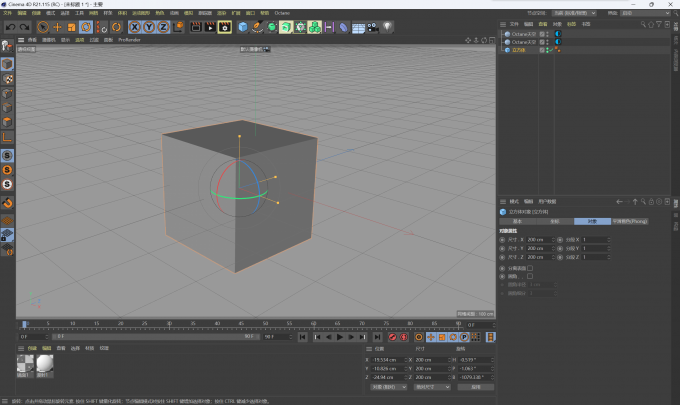
Task: Open the size mode dropdown in Coordinates
Action: tap(432, 387)
